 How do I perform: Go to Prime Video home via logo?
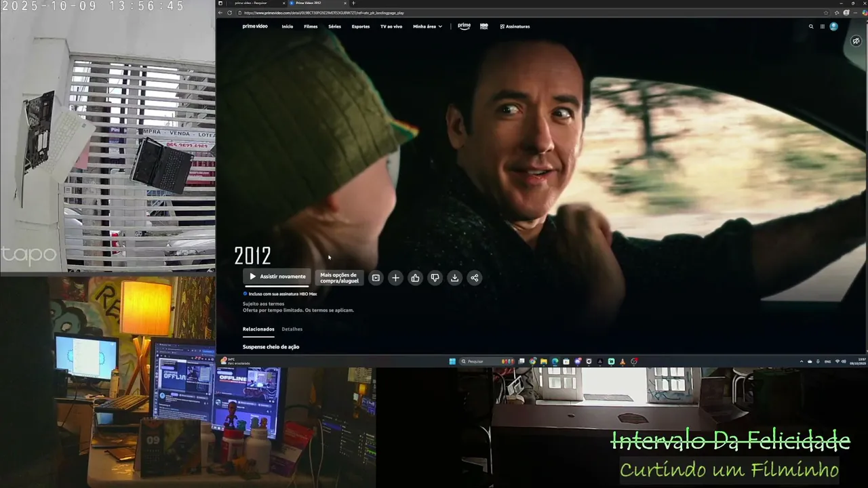pos(255,26)
